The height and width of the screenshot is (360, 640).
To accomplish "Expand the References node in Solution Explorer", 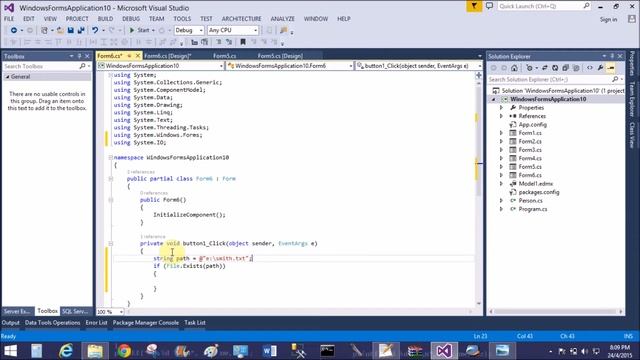I will point(502,116).
